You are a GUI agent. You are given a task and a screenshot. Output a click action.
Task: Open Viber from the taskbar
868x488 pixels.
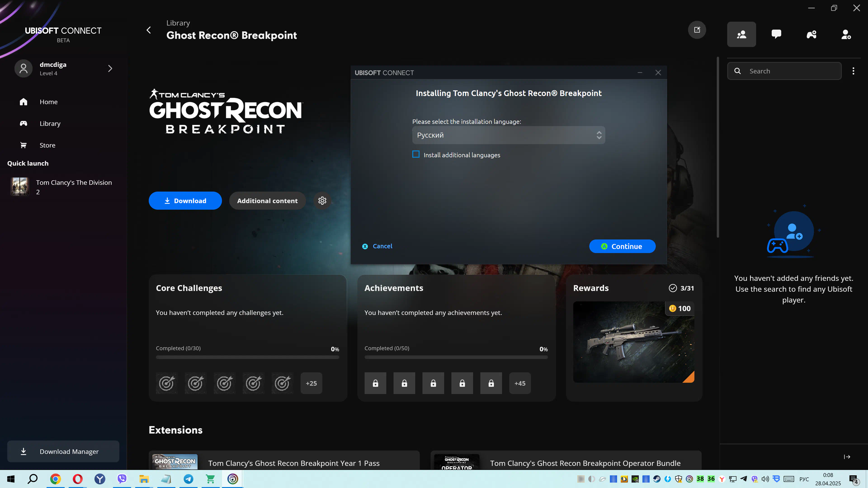[122, 479]
